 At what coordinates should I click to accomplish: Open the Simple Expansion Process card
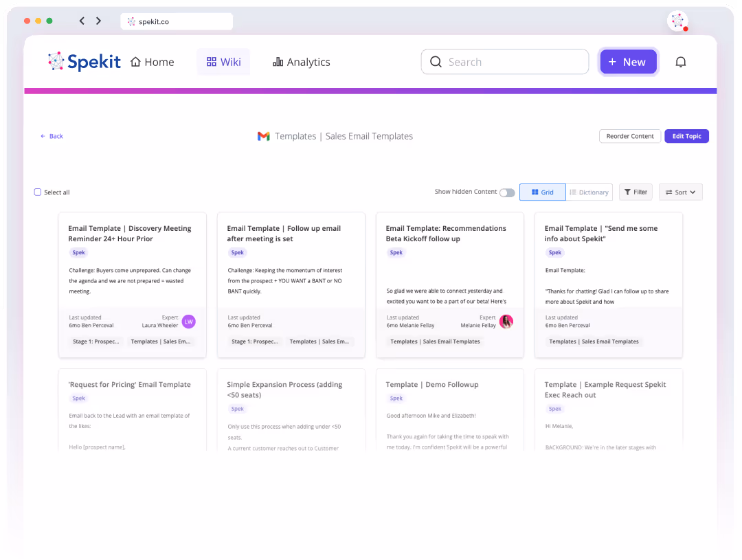[x=291, y=410]
